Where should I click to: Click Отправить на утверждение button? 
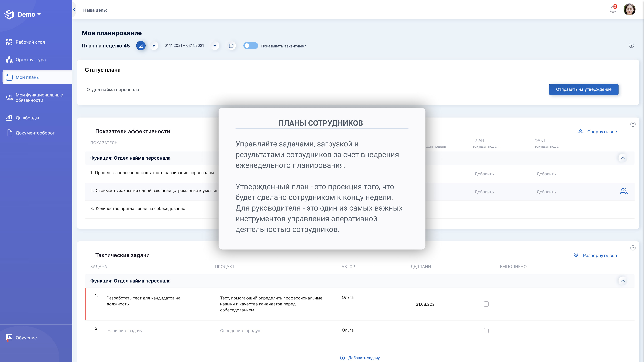point(583,89)
